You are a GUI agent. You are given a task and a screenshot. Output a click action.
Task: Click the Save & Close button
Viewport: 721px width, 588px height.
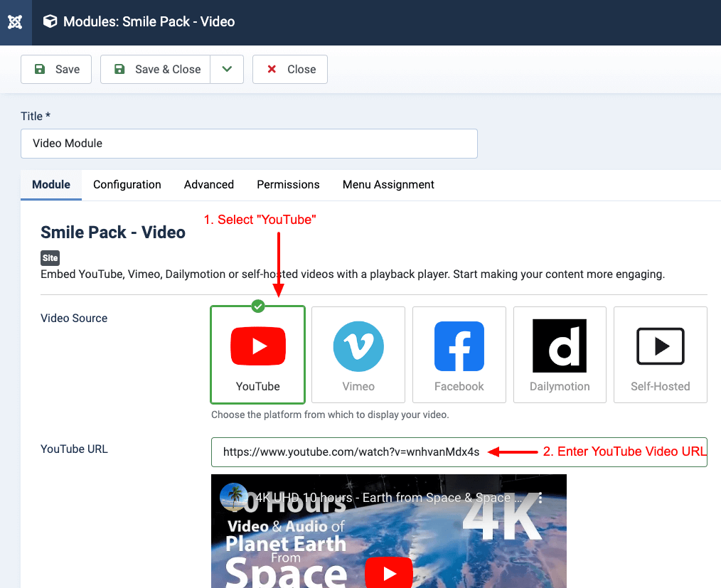tap(156, 70)
